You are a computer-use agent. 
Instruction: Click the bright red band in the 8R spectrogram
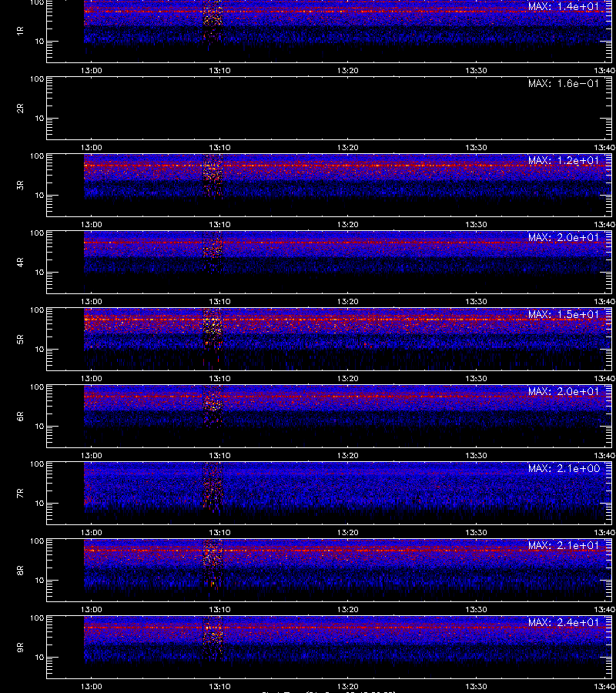point(348,551)
